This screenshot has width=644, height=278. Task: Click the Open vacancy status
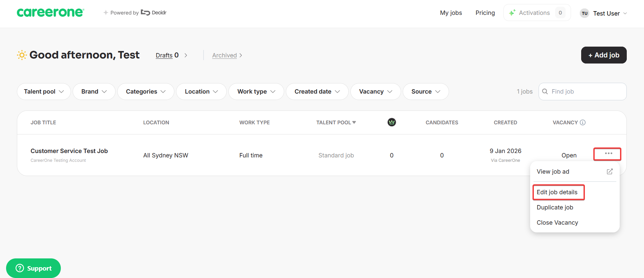coord(569,155)
